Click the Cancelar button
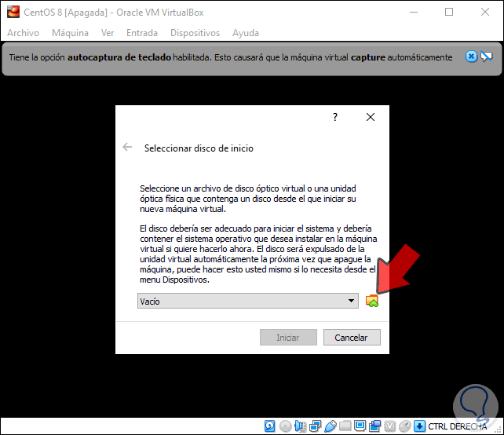Image resolution: width=504 pixels, height=435 pixels. [352, 338]
